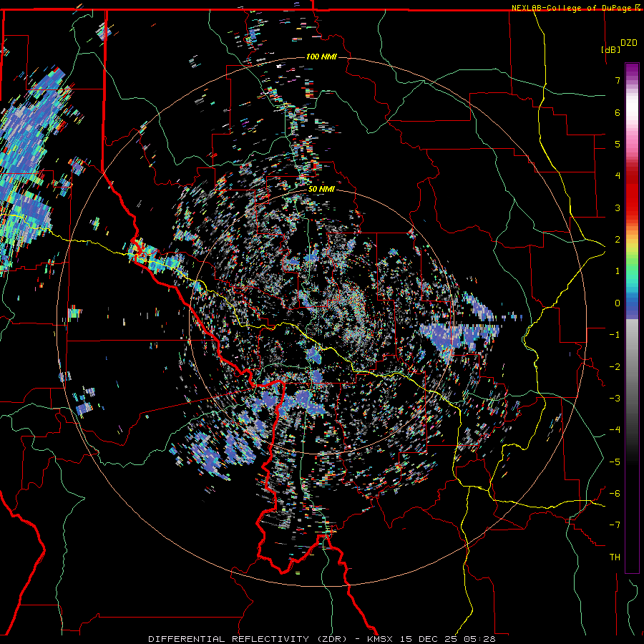This screenshot has width=644, height=644.
Task: Click the 0 tick label on the color scale
Action: 618,303
